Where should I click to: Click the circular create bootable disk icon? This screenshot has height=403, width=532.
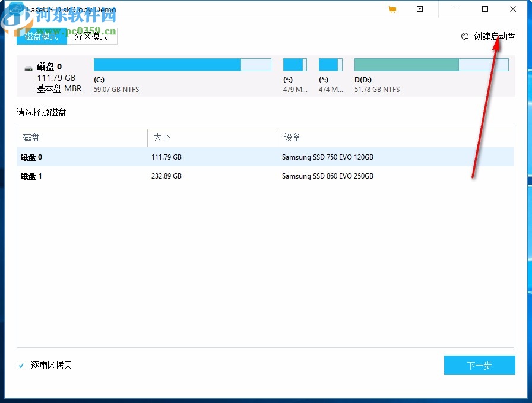(x=465, y=36)
